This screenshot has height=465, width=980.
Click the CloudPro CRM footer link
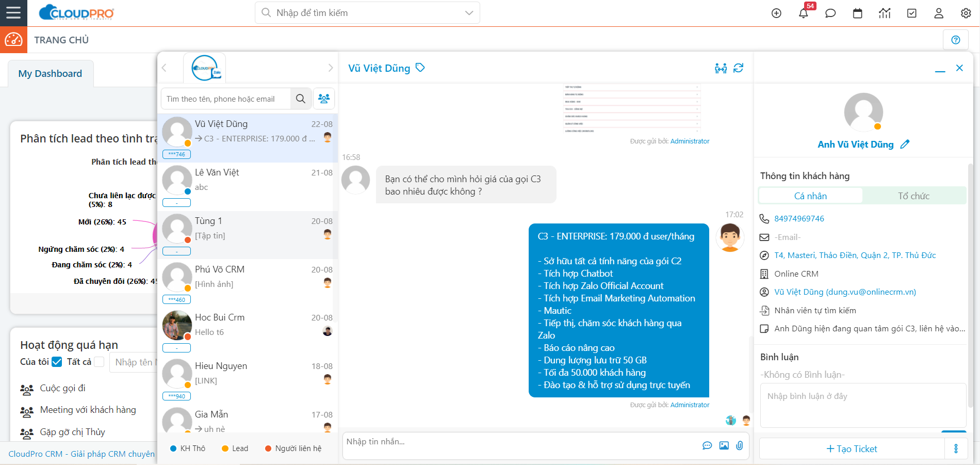(x=81, y=454)
